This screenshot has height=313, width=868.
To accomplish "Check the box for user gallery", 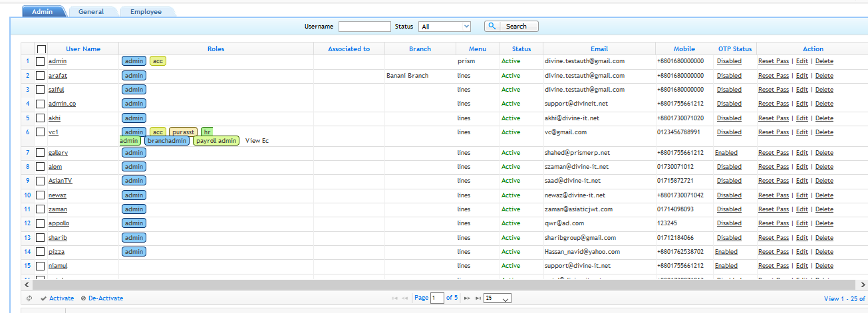I will [40, 153].
